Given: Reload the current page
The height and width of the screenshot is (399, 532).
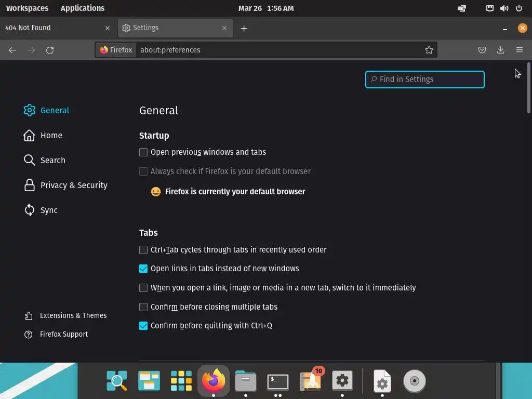Looking at the screenshot, I should pos(50,50).
